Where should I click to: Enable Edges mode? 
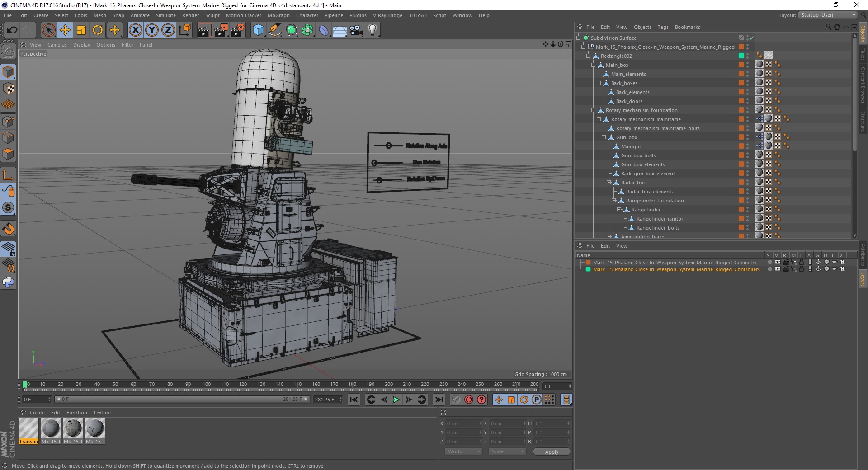(8, 138)
